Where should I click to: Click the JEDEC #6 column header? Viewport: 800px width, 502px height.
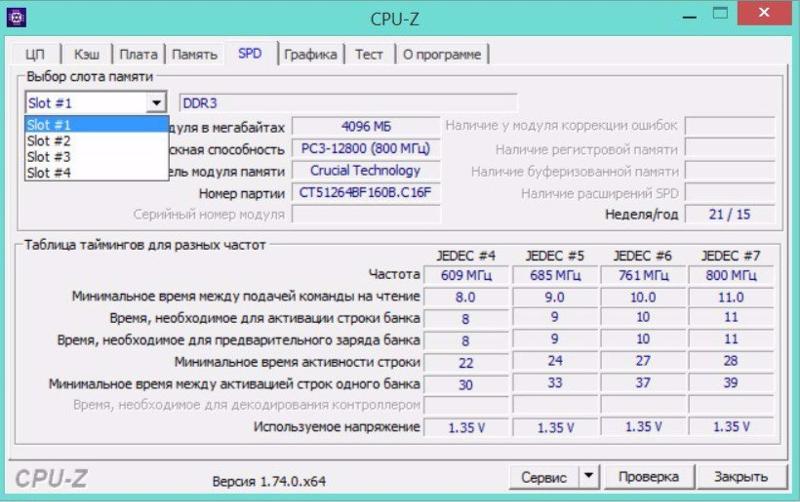[x=642, y=256]
